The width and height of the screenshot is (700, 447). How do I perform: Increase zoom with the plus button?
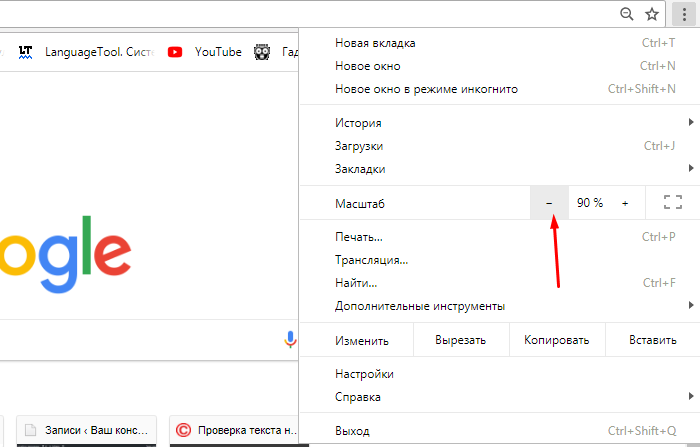tap(625, 203)
